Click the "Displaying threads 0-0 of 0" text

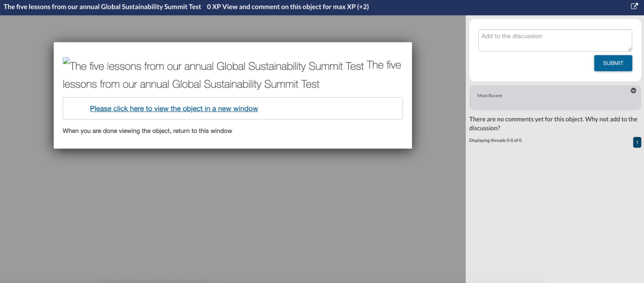(495, 140)
